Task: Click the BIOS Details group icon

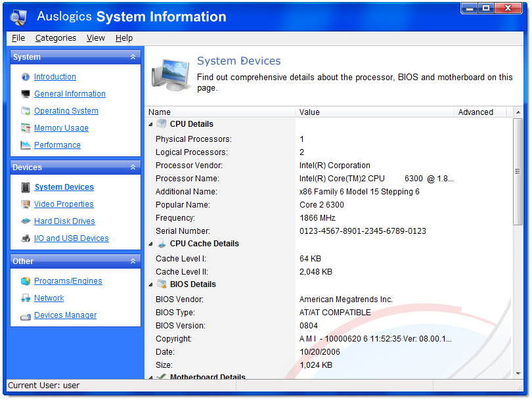Action: (x=162, y=284)
